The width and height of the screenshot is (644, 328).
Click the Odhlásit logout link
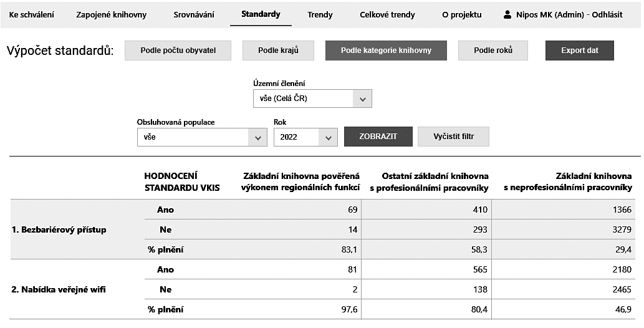click(607, 15)
